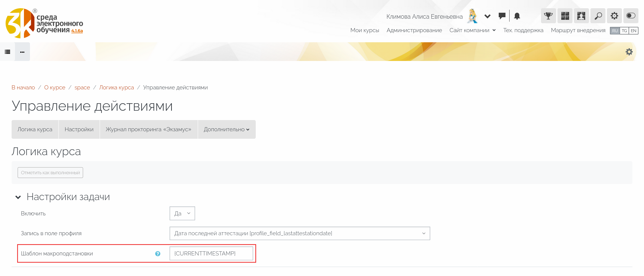The height and width of the screenshot is (276, 644).
Task: Click the [CURRENTTIMESTAMP] macro template field
Action: click(211, 254)
